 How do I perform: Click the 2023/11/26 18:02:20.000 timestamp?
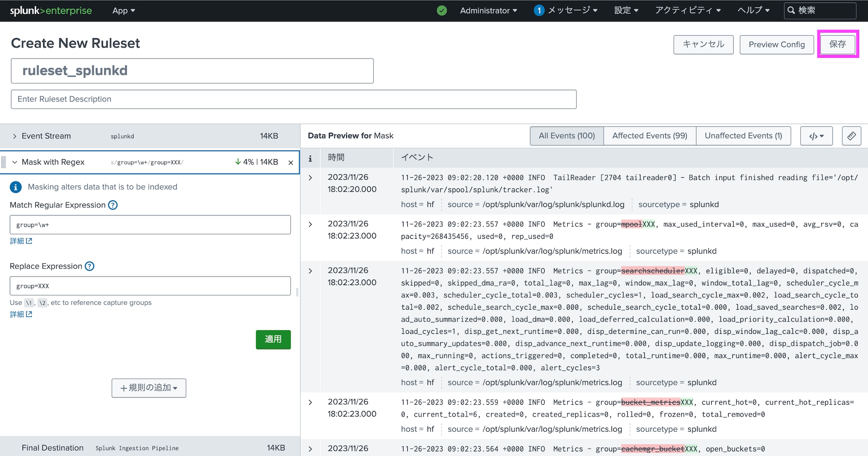(x=352, y=183)
